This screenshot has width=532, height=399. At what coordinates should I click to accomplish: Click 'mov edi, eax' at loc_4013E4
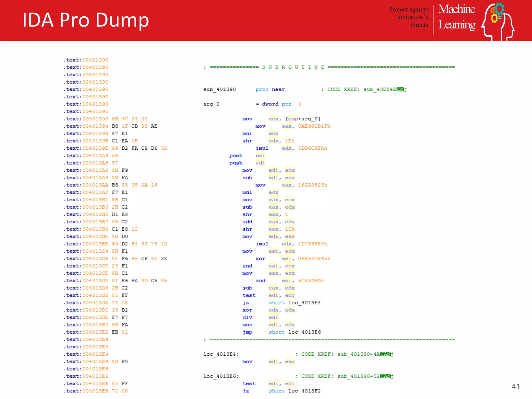(268, 362)
